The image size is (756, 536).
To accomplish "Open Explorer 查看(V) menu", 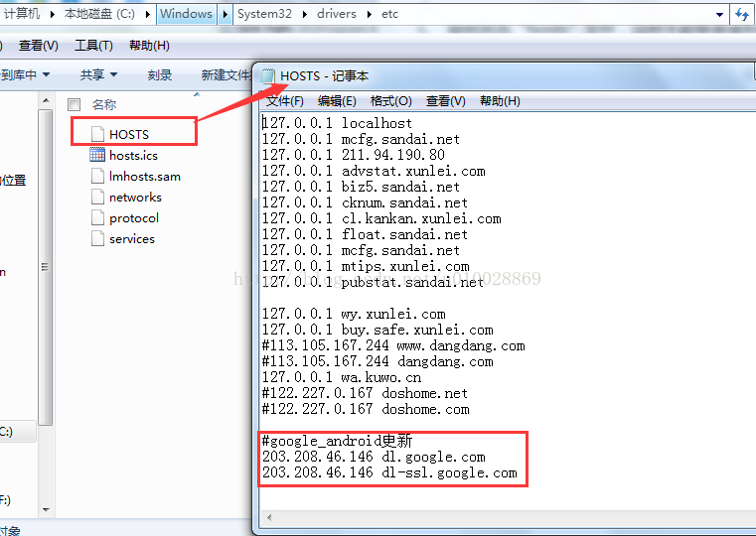I will [38, 46].
